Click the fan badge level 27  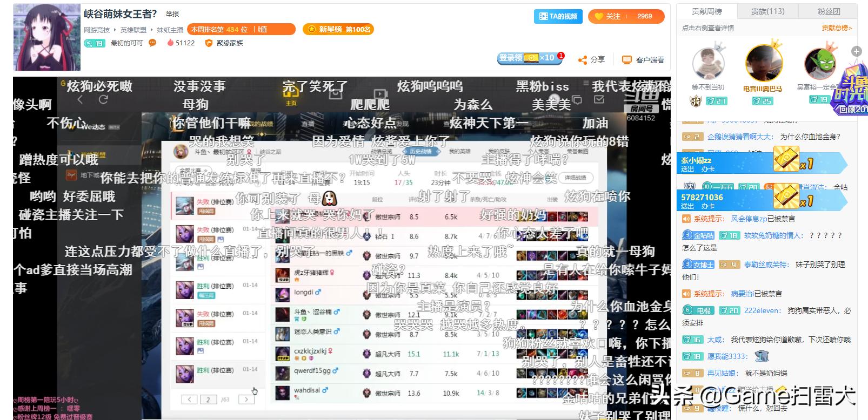pyautogui.click(x=717, y=100)
